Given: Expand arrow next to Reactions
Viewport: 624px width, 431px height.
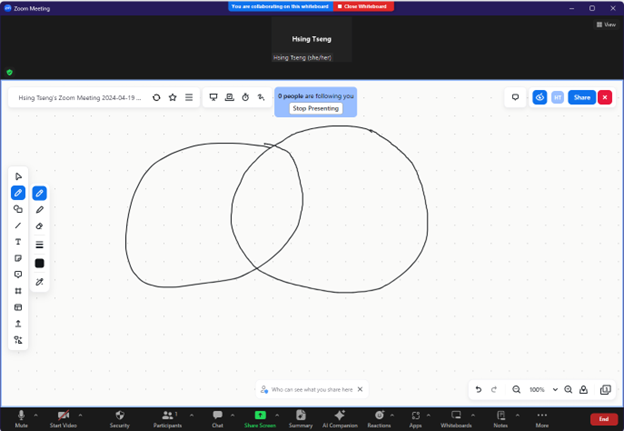Looking at the screenshot, I should click(x=392, y=415).
